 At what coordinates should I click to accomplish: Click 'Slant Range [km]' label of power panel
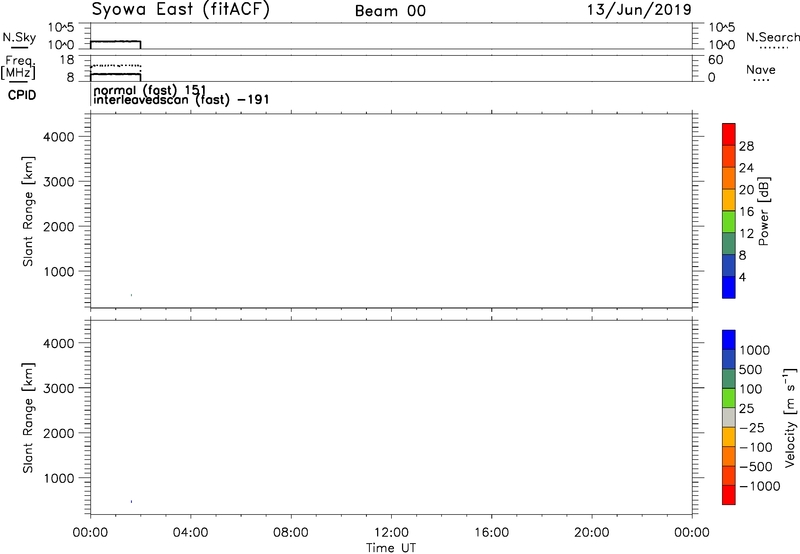28,211
